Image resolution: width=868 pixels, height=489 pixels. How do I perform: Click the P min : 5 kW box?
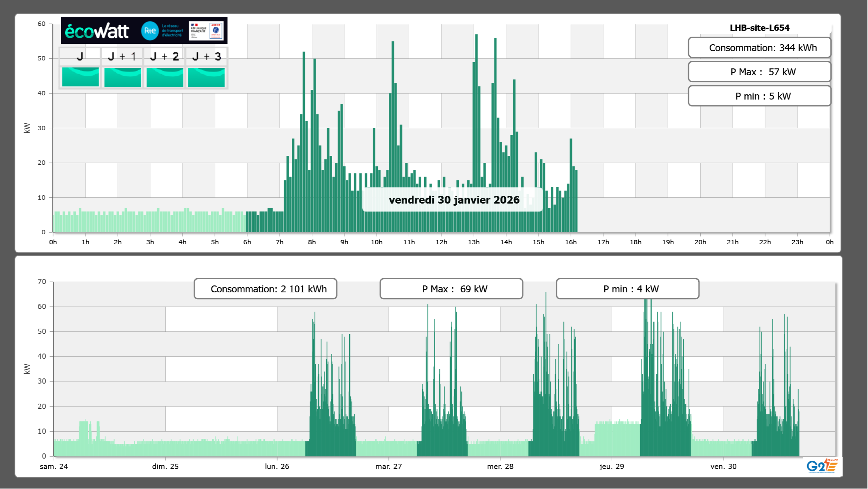tap(759, 96)
